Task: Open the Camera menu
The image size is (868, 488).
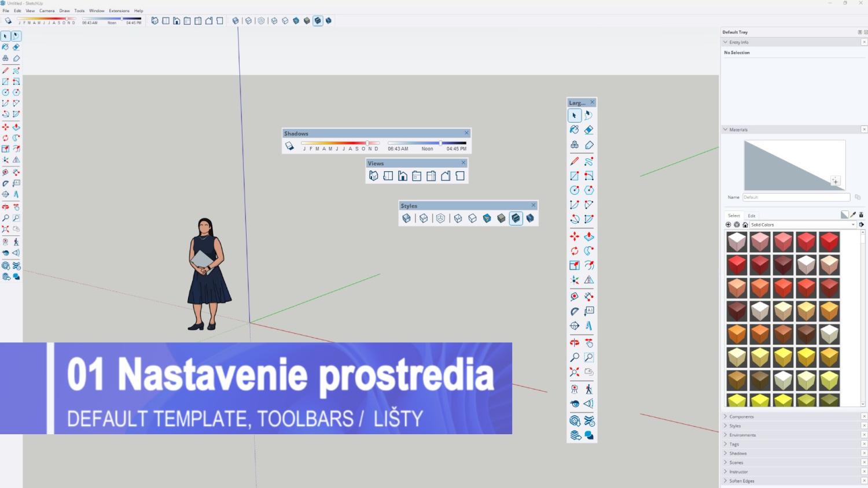Action: pos(47,10)
